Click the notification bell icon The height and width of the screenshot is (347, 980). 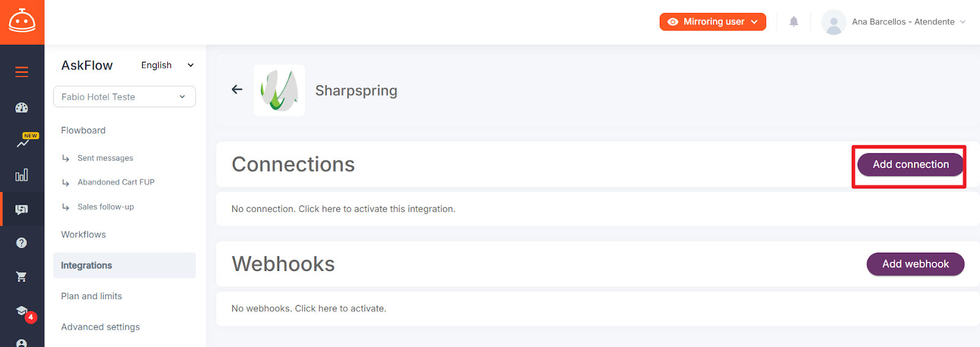coord(794,21)
